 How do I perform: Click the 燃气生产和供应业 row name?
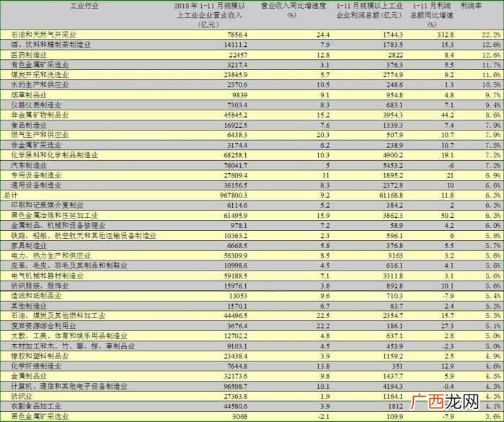pyautogui.click(x=40, y=135)
